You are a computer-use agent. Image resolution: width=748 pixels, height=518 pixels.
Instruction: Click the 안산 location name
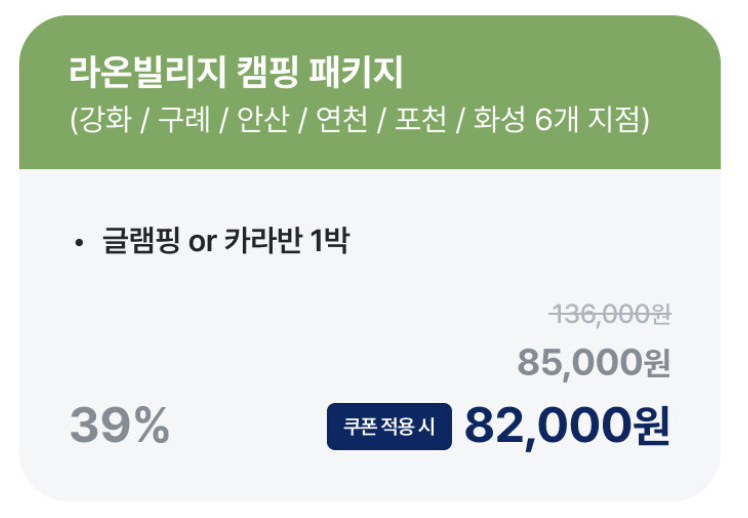pyautogui.click(x=263, y=119)
